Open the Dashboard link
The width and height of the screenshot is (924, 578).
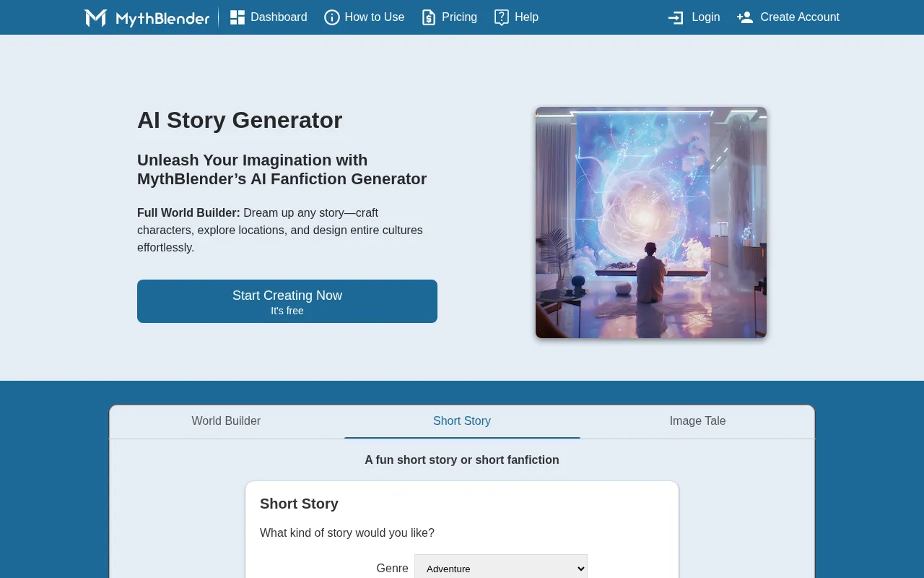point(279,17)
